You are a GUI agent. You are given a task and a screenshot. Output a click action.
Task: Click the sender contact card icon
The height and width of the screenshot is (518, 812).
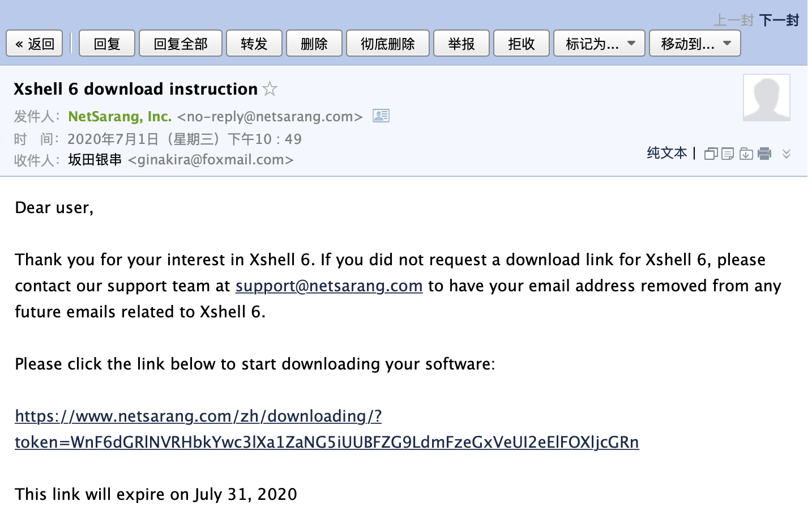tap(381, 116)
